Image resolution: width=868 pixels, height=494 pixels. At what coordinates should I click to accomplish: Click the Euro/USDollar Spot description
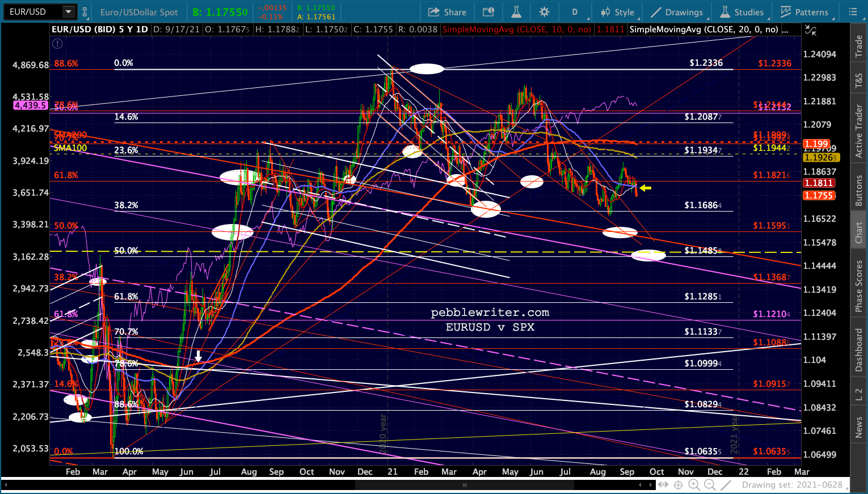(x=139, y=12)
